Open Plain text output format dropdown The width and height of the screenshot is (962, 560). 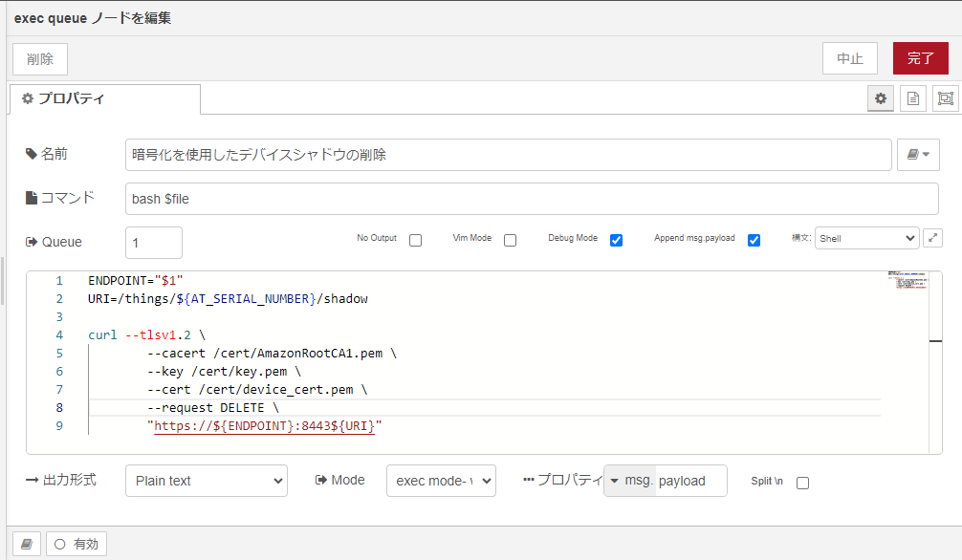coord(207,481)
